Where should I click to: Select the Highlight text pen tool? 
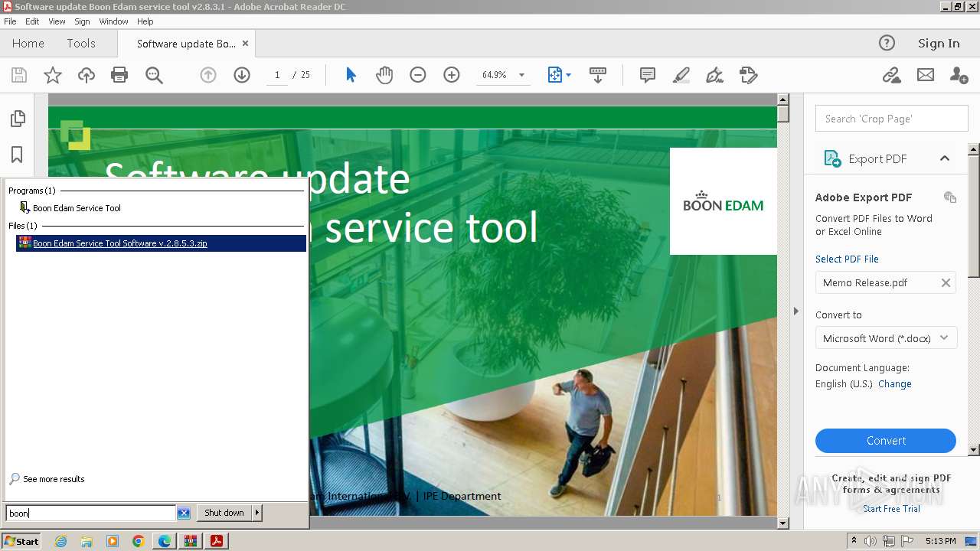pos(681,75)
